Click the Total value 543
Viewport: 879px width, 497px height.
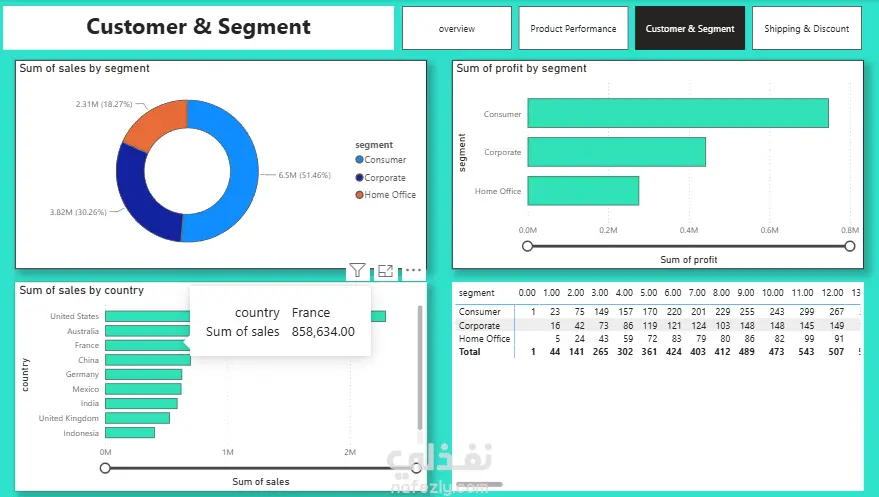(x=806, y=352)
